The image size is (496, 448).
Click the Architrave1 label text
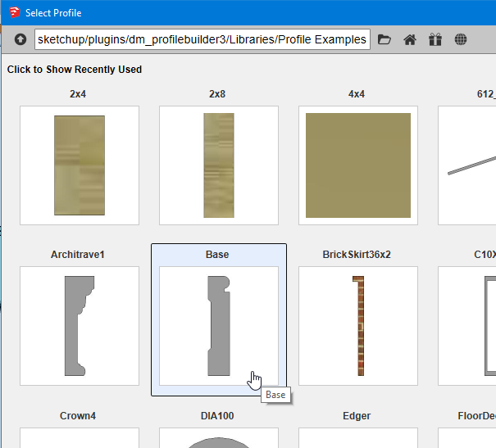[78, 255]
